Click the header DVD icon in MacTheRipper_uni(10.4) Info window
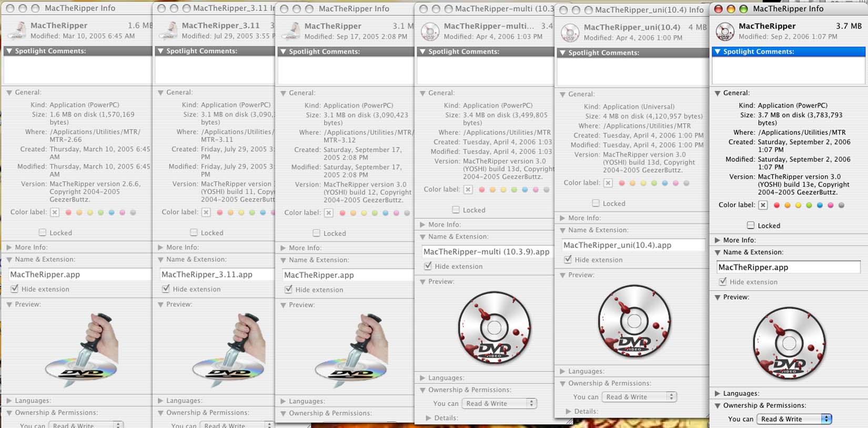 coord(570,33)
